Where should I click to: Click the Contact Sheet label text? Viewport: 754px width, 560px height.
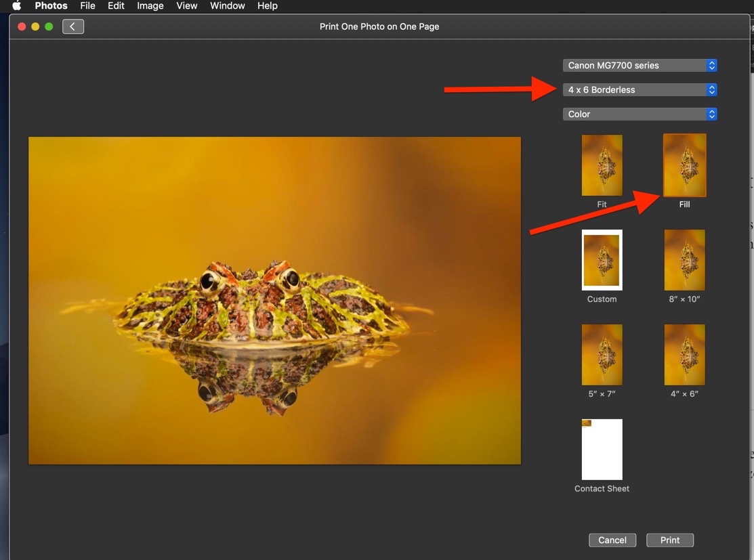[x=602, y=488]
